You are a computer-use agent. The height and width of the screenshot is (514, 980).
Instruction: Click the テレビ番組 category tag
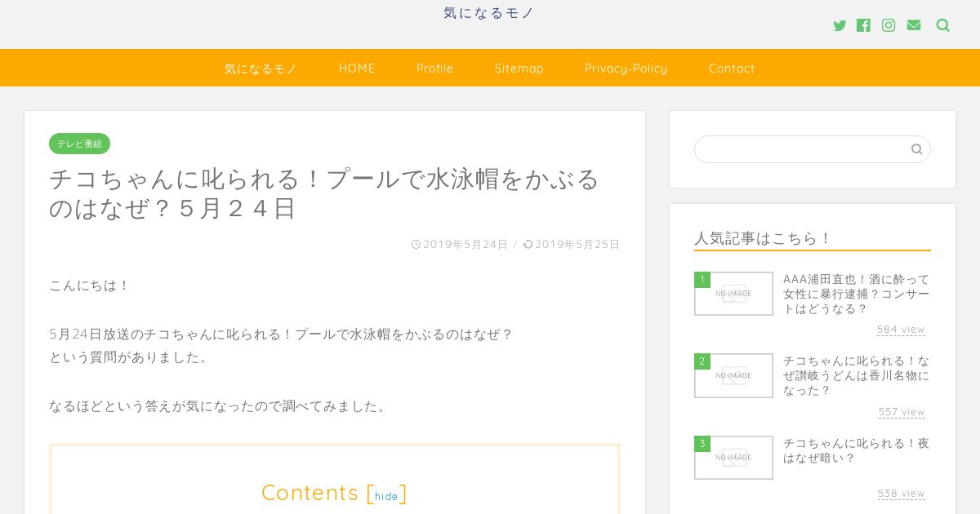pos(79,144)
